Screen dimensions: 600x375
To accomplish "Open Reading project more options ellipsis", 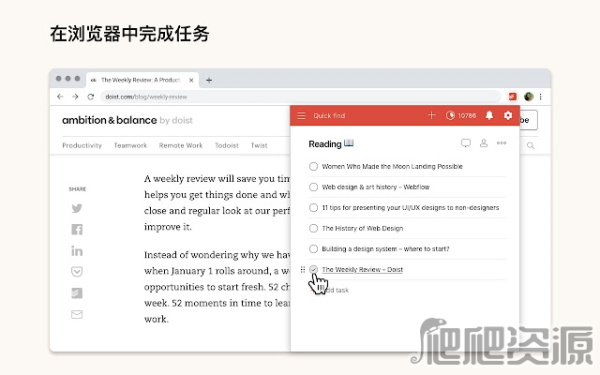I will pos(501,143).
